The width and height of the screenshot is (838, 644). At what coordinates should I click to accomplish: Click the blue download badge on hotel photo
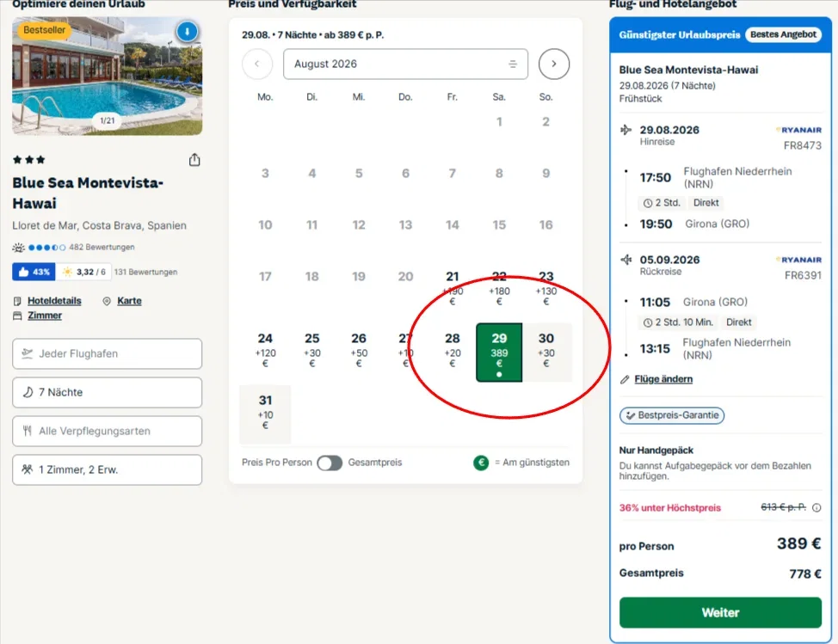(x=187, y=32)
